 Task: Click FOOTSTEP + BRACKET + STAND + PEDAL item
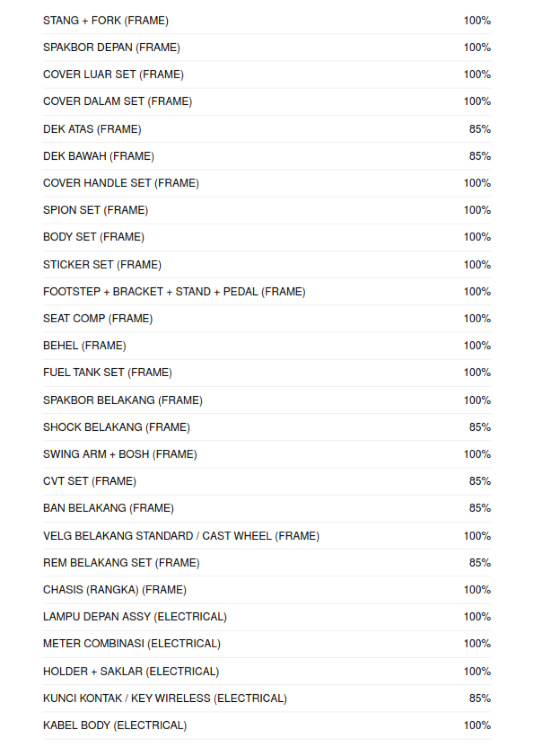tap(174, 292)
